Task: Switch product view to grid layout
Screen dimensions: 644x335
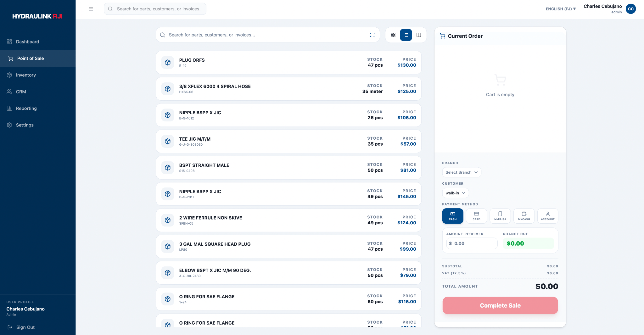Action: click(393, 35)
